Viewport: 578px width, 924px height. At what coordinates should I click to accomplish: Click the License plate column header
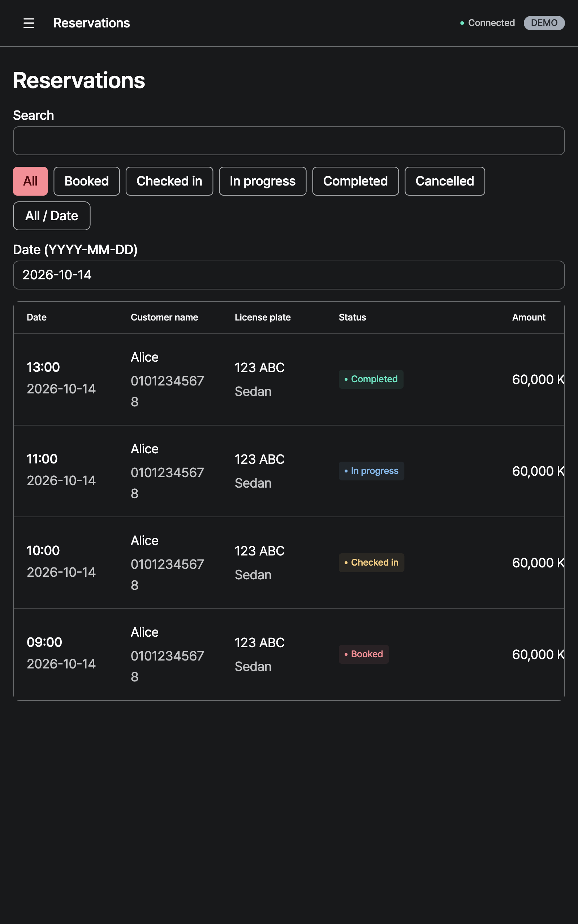263,317
